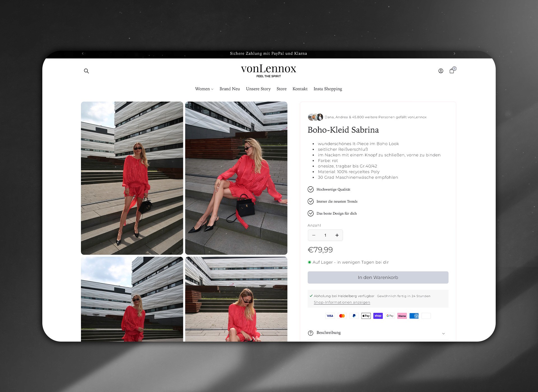Viewport: 538px width, 392px height.
Task: Click the question mark icon beside Beschreibung
Action: tap(310, 333)
